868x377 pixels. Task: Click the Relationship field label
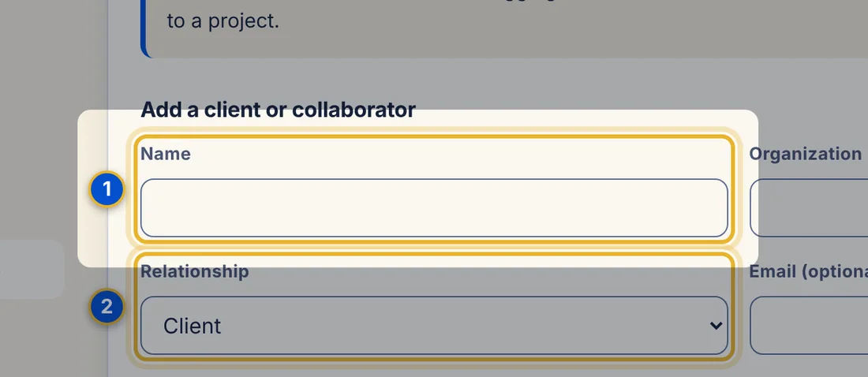[195, 271]
